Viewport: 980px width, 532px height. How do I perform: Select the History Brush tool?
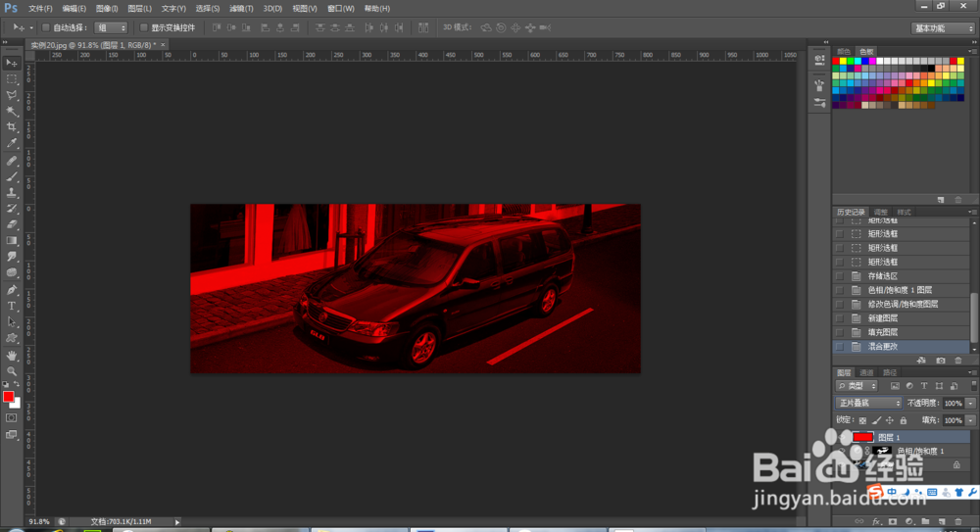point(12,208)
